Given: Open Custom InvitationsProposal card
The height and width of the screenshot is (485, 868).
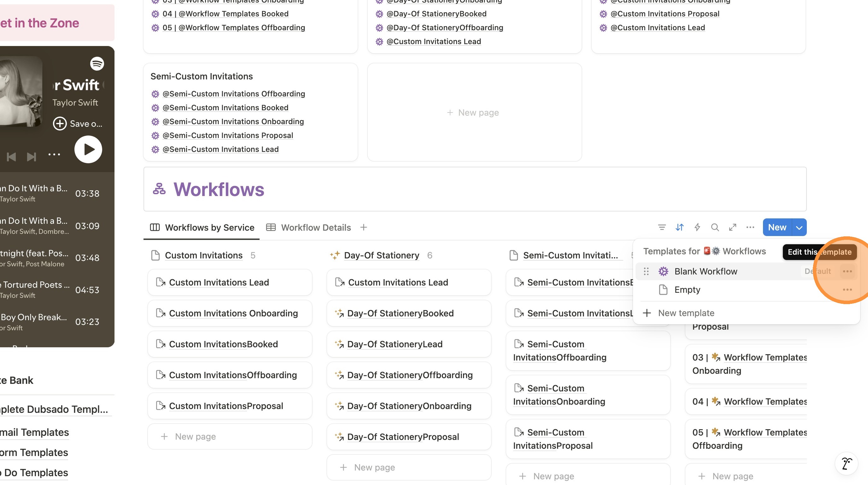Looking at the screenshot, I should coord(230,406).
